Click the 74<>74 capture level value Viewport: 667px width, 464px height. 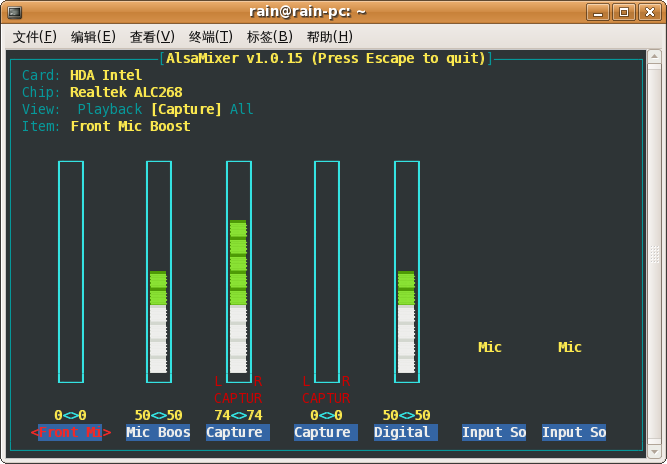click(x=238, y=415)
